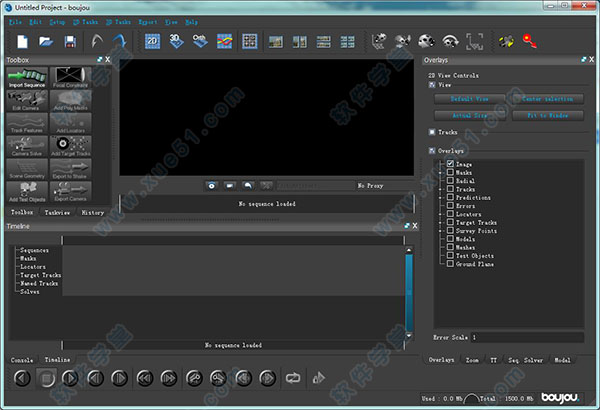Check the Predictions overlay checkbox
The image size is (600, 410).
450,197
